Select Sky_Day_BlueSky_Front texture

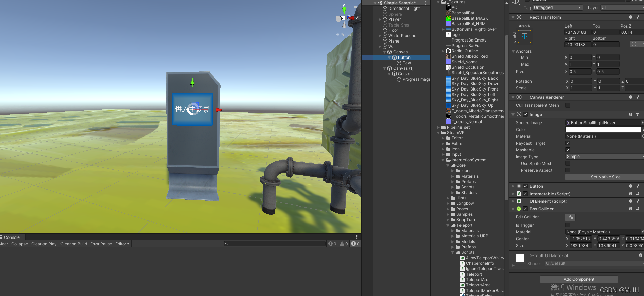[474, 89]
